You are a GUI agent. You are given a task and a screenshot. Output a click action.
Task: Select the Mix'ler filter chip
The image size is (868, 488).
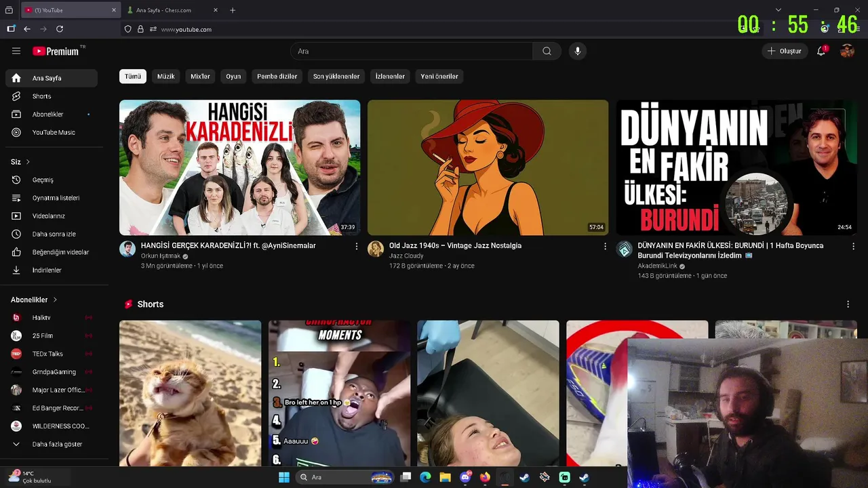(200, 77)
